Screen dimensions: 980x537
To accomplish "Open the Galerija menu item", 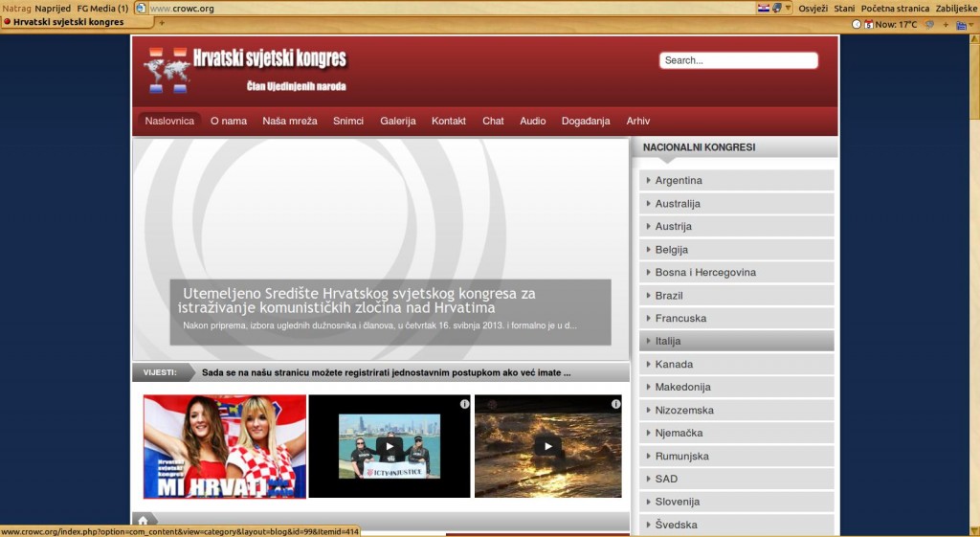I will pyautogui.click(x=397, y=121).
